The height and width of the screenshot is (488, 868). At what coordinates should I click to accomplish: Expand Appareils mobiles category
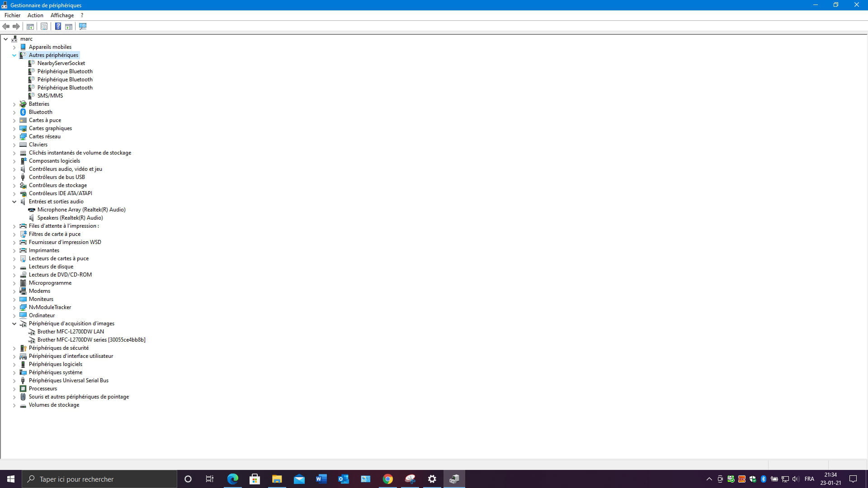click(14, 47)
